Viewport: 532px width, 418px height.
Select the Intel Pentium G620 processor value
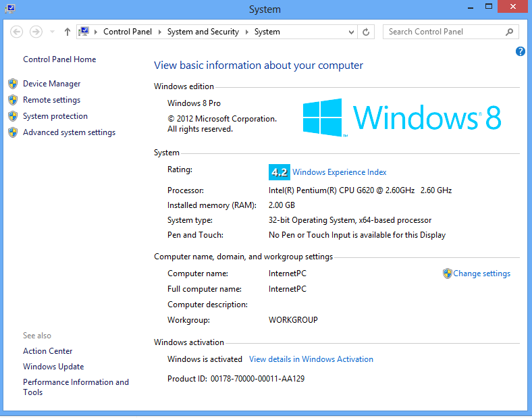pyautogui.click(x=360, y=190)
